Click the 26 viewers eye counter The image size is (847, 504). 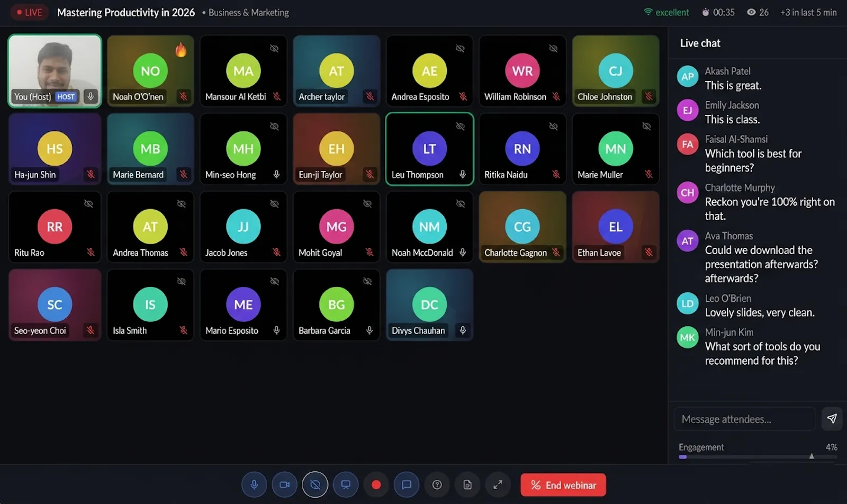point(758,12)
